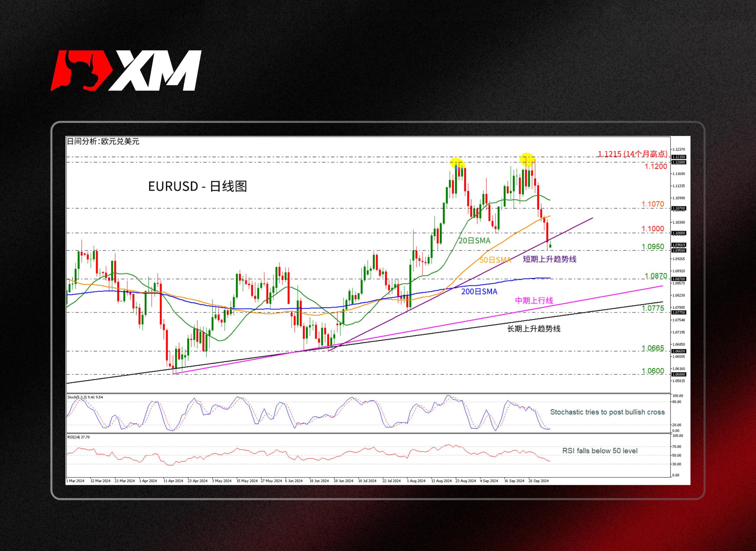Click the 1.12150 price tag on the axis
This screenshot has height=551, width=756.
pyautogui.click(x=679, y=157)
